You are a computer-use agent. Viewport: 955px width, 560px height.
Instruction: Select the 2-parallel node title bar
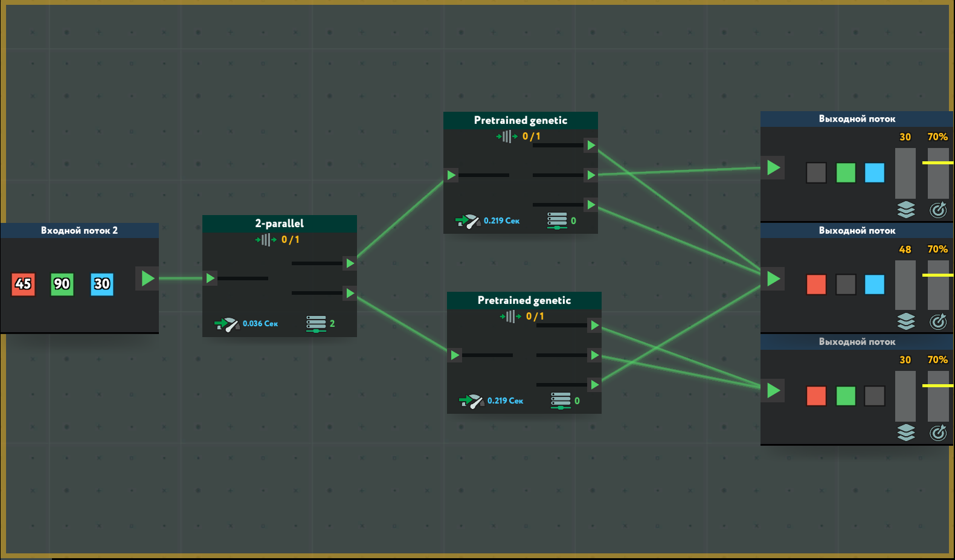[280, 224]
